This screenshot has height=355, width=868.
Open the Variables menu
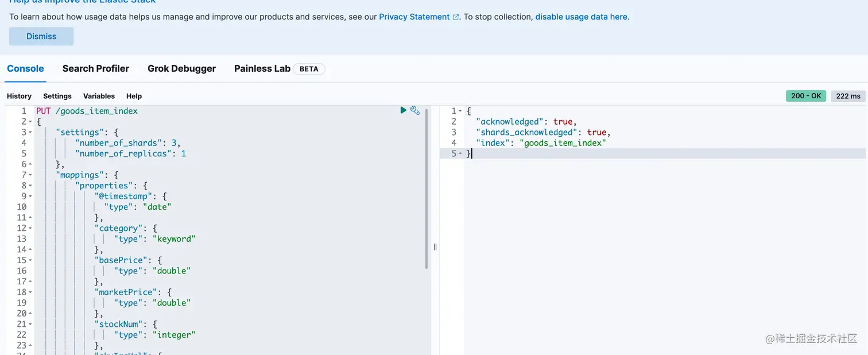click(99, 96)
